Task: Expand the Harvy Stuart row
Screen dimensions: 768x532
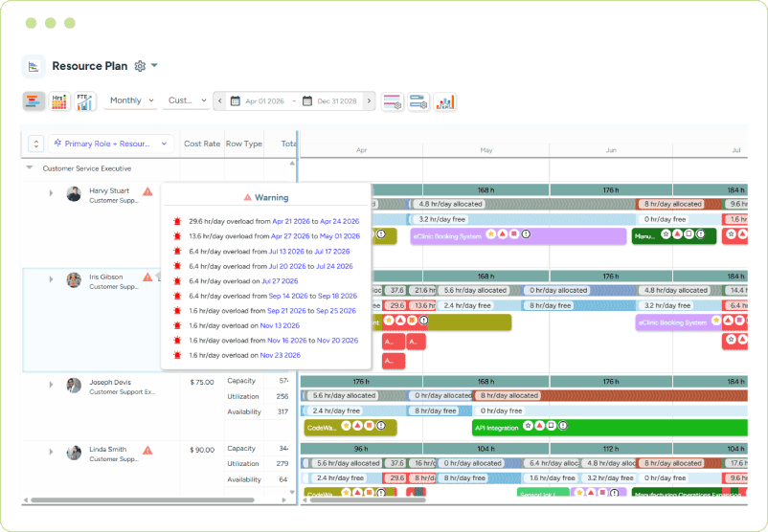Action: coord(51,193)
